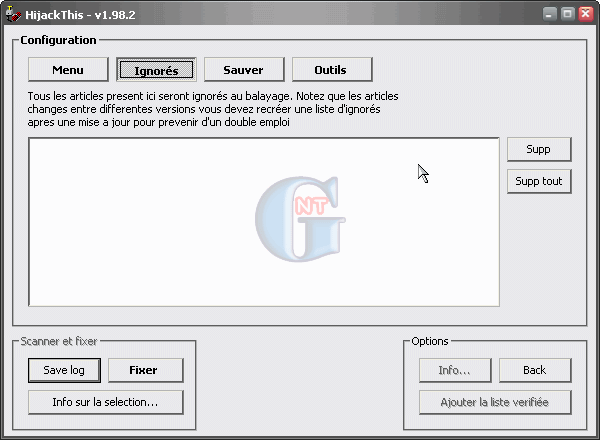Select the Ignorés tab
Viewport: 600px width, 440px height.
(x=156, y=70)
